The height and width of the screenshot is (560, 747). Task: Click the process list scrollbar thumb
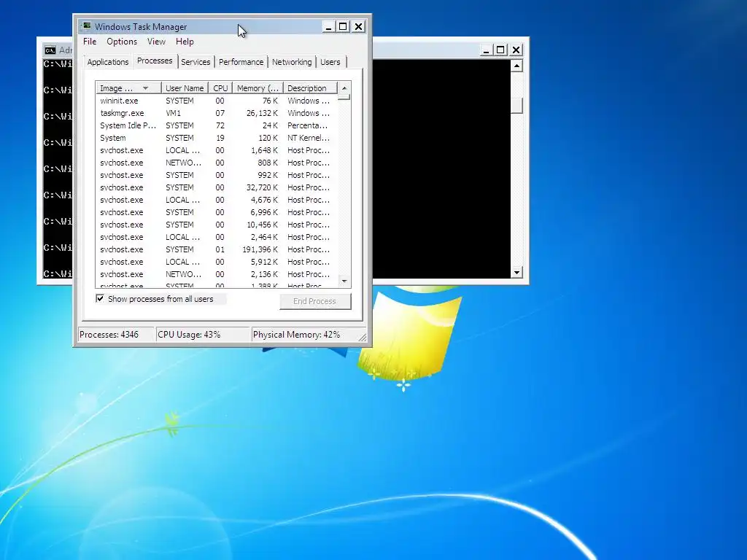[x=344, y=97]
